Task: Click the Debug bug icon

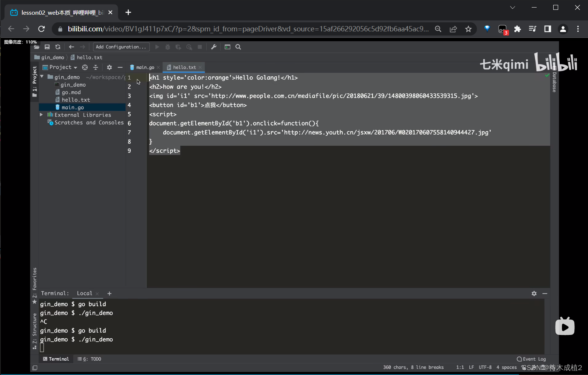Action: pyautogui.click(x=168, y=47)
